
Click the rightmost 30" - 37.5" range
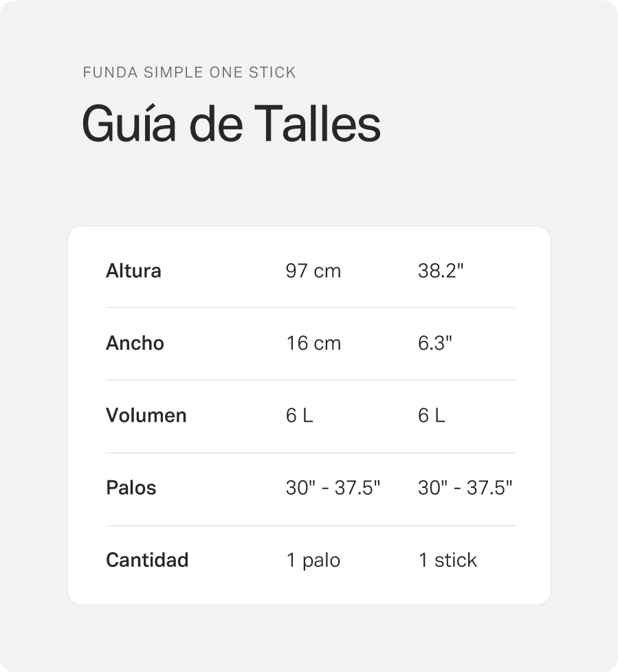(x=465, y=488)
